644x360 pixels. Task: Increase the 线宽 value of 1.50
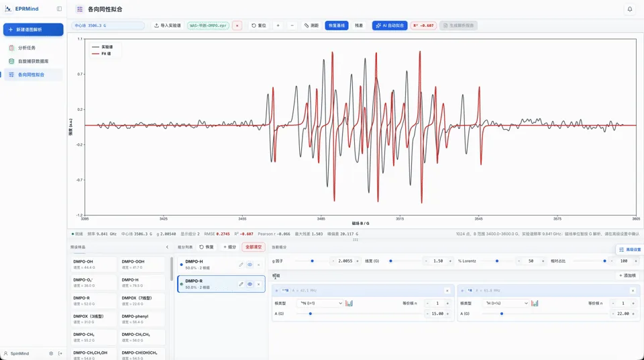pos(450,261)
